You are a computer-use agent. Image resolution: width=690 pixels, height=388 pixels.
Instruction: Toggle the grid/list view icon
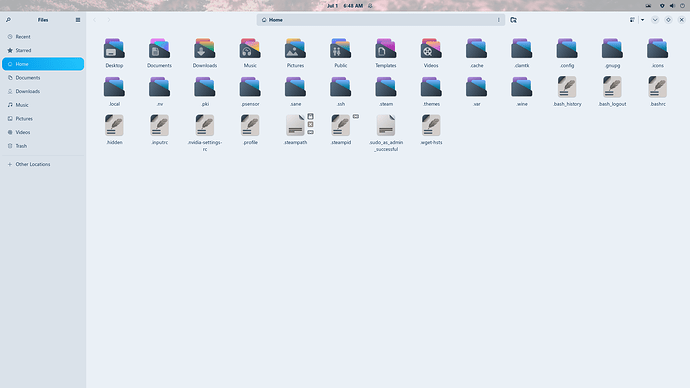(632, 20)
